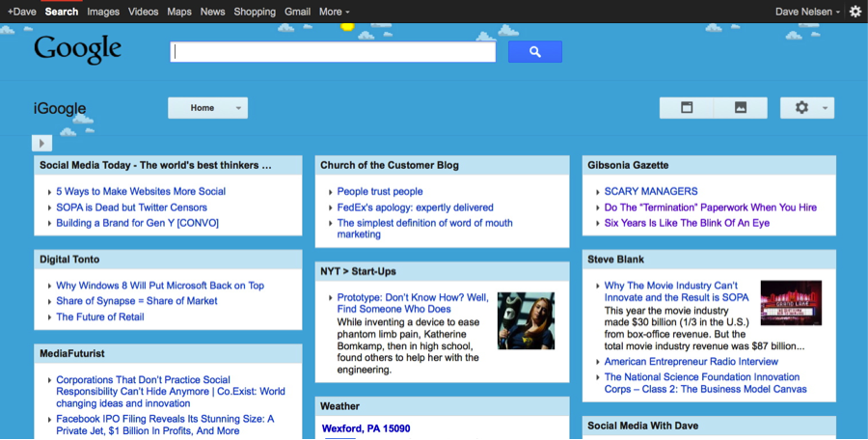Expand the 'People trust people' item arrow
This screenshot has width=868, height=440.
click(x=331, y=192)
